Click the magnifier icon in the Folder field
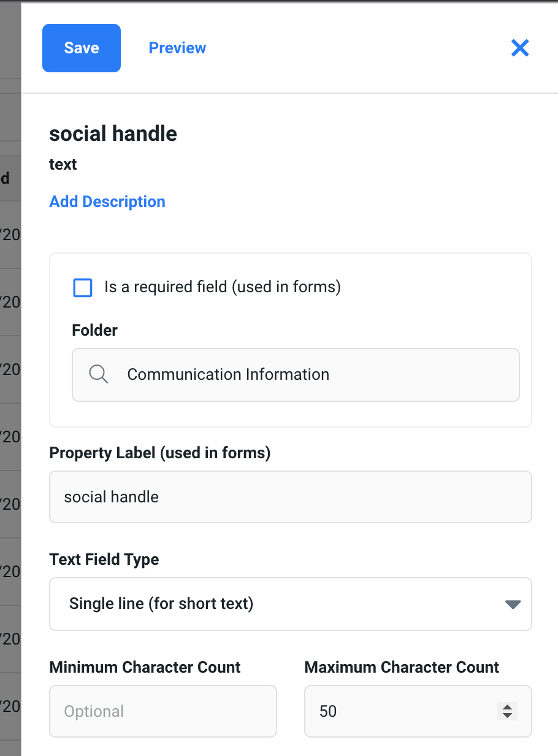Viewport: 558px width, 756px height. 99,374
